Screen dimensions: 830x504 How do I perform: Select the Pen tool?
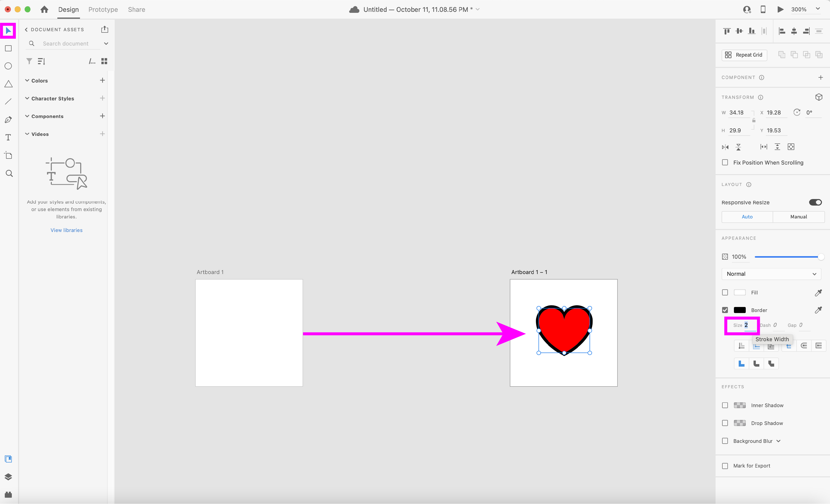(x=8, y=120)
